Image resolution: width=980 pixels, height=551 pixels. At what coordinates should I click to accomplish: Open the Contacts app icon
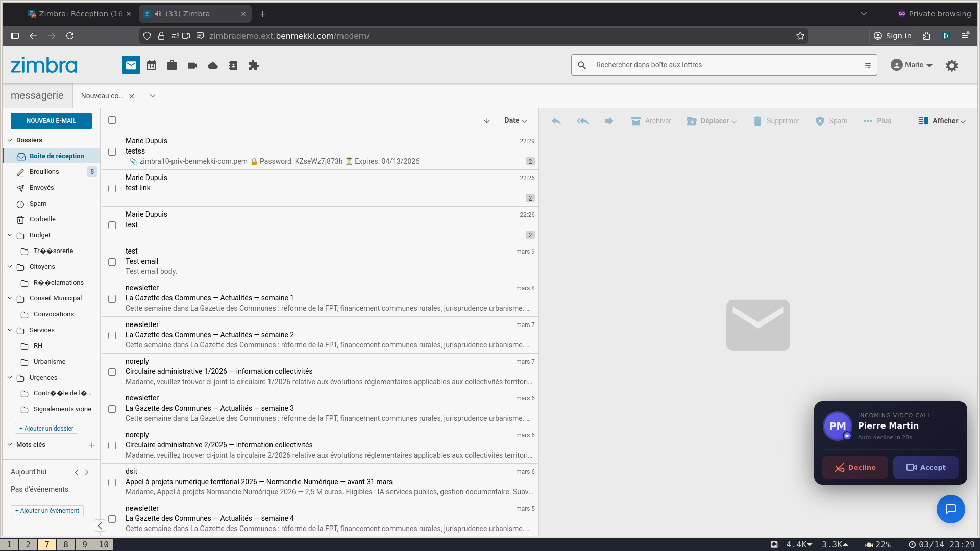(x=233, y=65)
